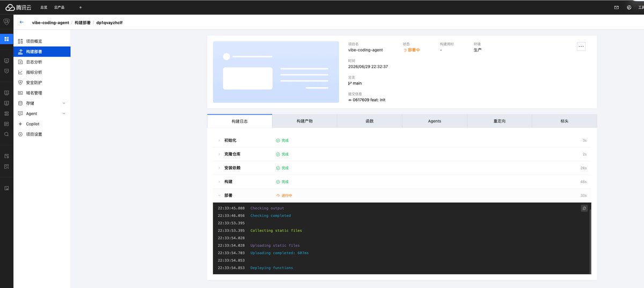This screenshot has height=288, width=644.
Task: Copy log with terminal copy icon
Action: pos(584,208)
